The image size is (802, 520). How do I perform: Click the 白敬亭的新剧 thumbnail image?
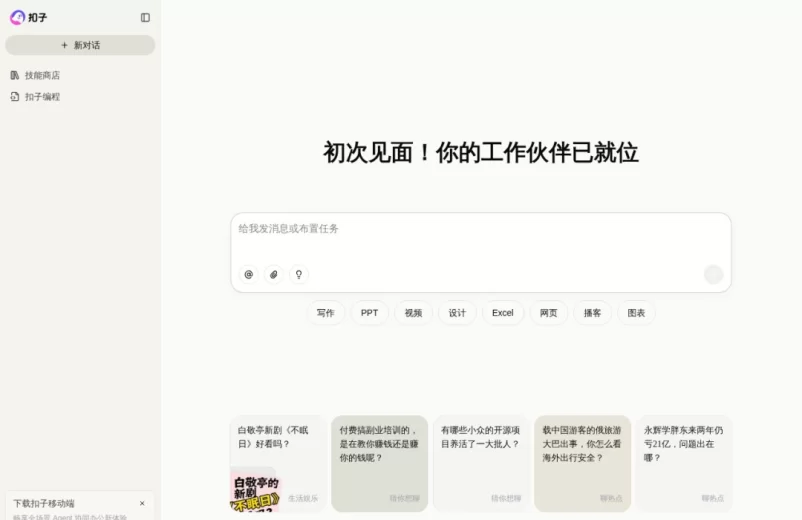256,491
